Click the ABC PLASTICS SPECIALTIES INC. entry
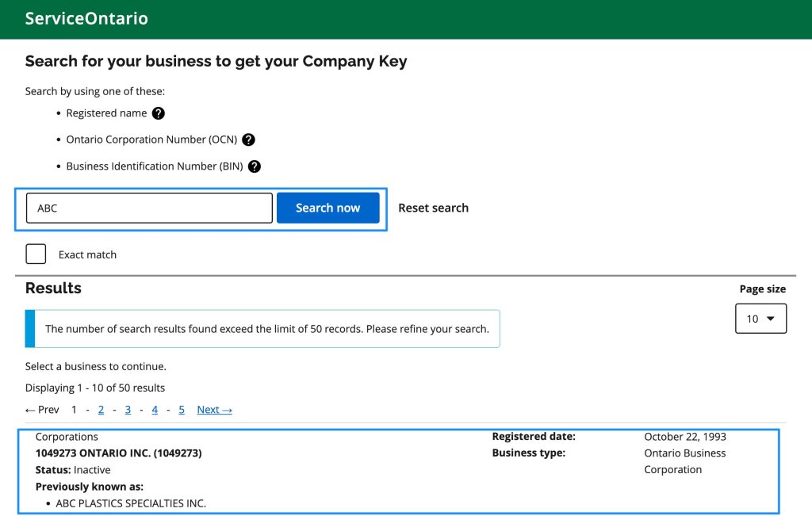Viewport: 812px width, 516px height. click(x=130, y=503)
